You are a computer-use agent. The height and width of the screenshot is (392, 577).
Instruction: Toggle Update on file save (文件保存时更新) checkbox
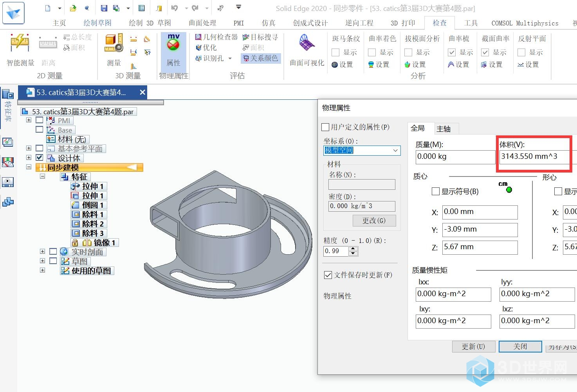(328, 275)
